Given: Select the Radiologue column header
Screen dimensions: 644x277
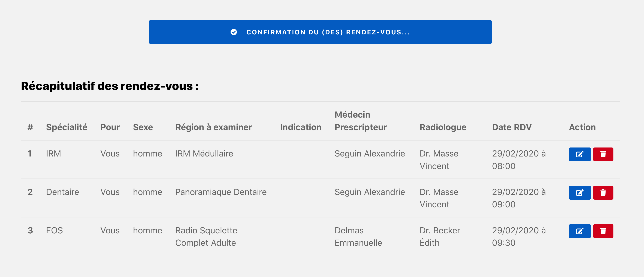Looking at the screenshot, I should [x=443, y=127].
